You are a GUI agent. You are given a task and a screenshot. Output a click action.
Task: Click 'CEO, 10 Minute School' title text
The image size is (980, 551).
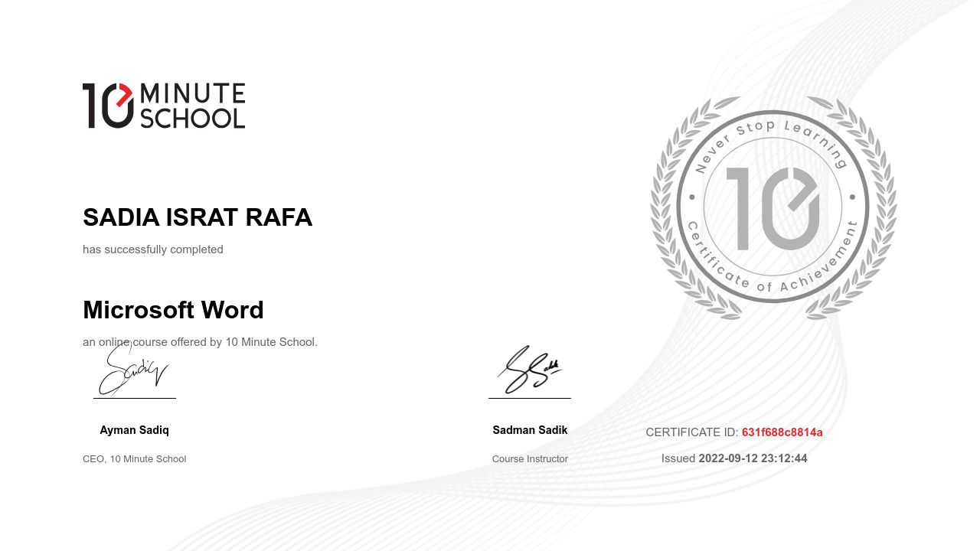(x=134, y=459)
